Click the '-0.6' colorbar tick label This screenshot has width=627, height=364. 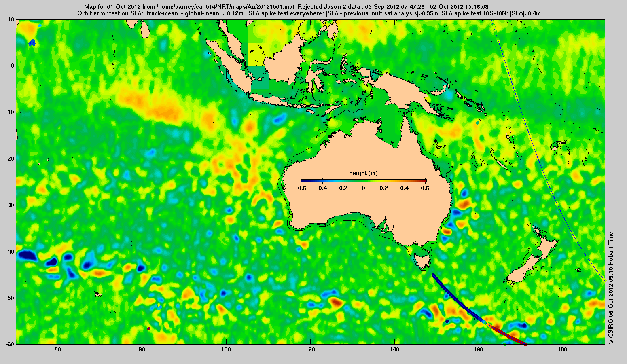tap(301, 188)
